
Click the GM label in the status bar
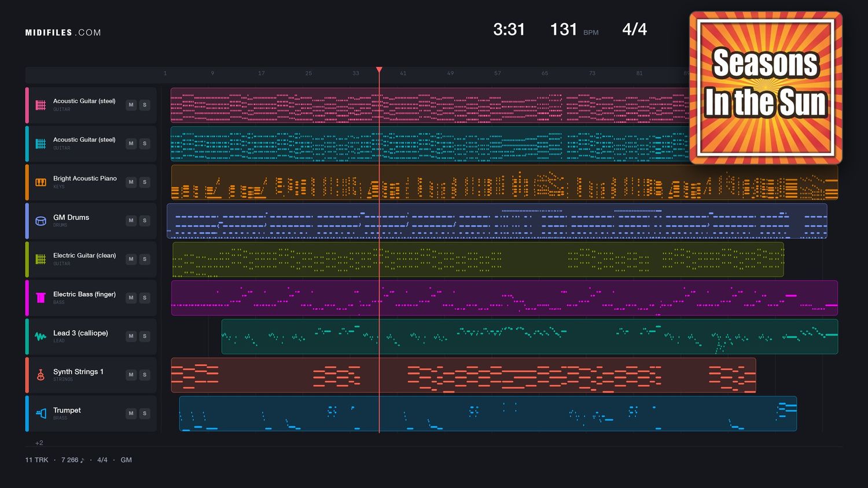(126, 460)
